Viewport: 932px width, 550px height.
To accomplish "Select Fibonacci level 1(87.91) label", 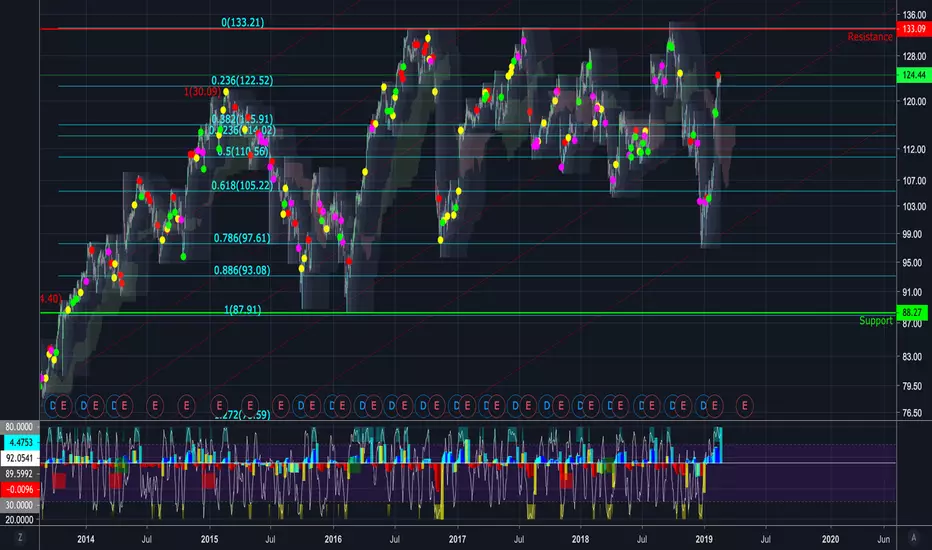I will click(243, 309).
